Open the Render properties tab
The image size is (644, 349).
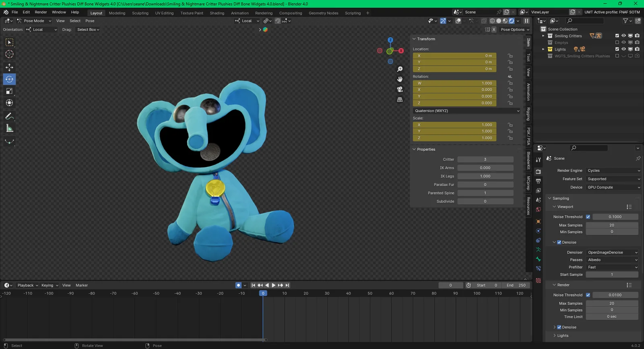click(x=538, y=172)
